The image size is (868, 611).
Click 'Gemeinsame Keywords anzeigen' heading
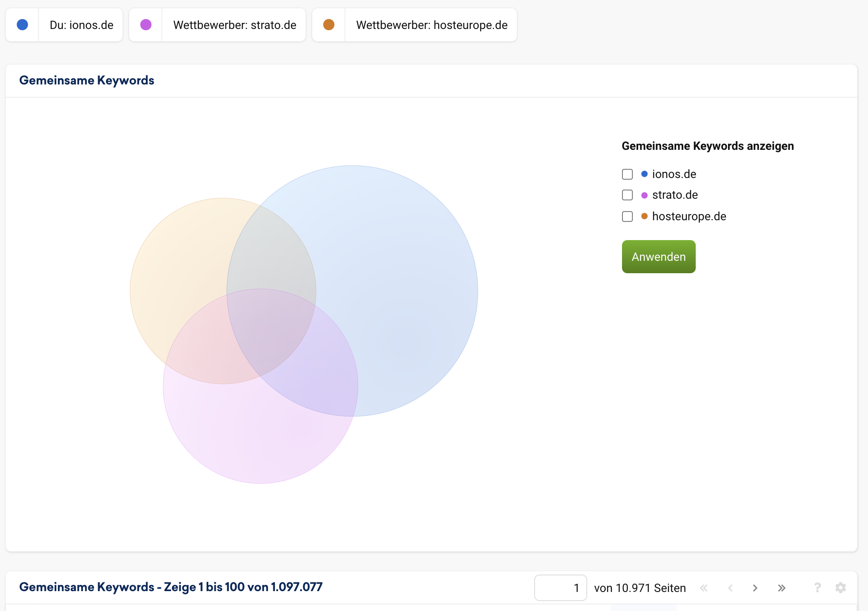tap(708, 146)
